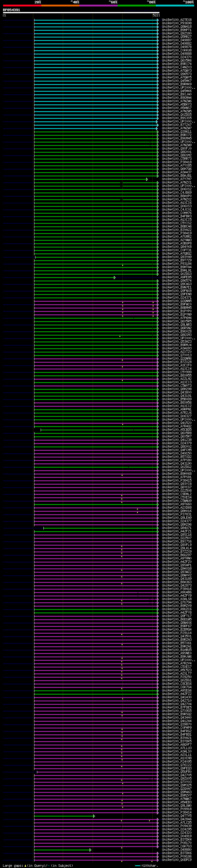Select the UniRef100_Q9XFJ0 label
197x868 pixels.
[x=176, y=149]
